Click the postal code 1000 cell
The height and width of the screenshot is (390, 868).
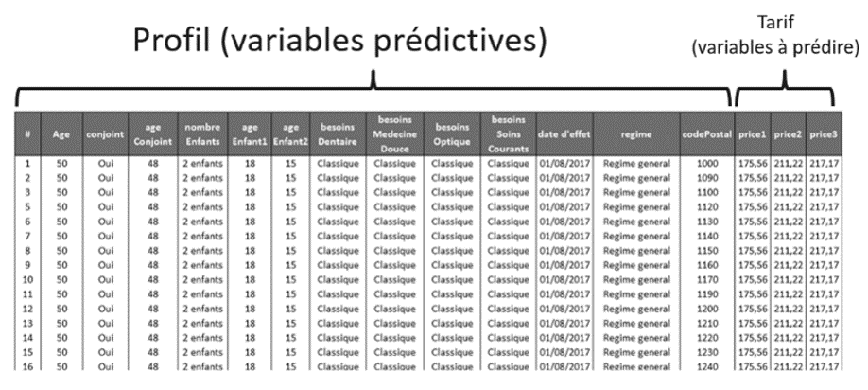pos(707,164)
